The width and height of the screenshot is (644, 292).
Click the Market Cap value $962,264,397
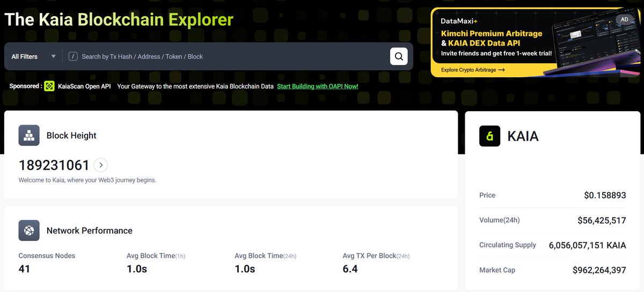[x=599, y=270]
